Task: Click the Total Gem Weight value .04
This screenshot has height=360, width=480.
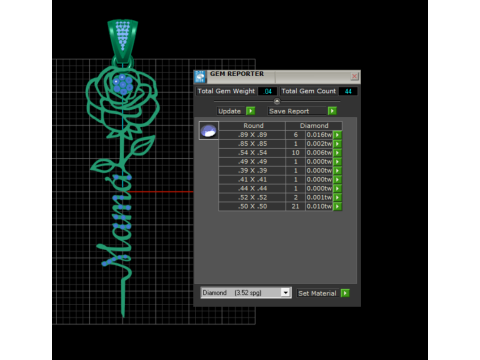Action: pyautogui.click(x=267, y=91)
